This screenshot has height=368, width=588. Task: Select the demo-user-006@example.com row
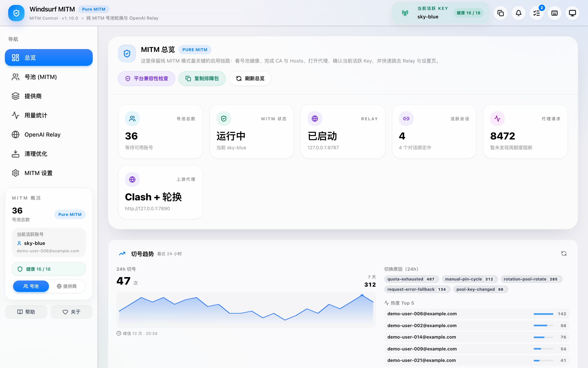[x=477, y=314]
